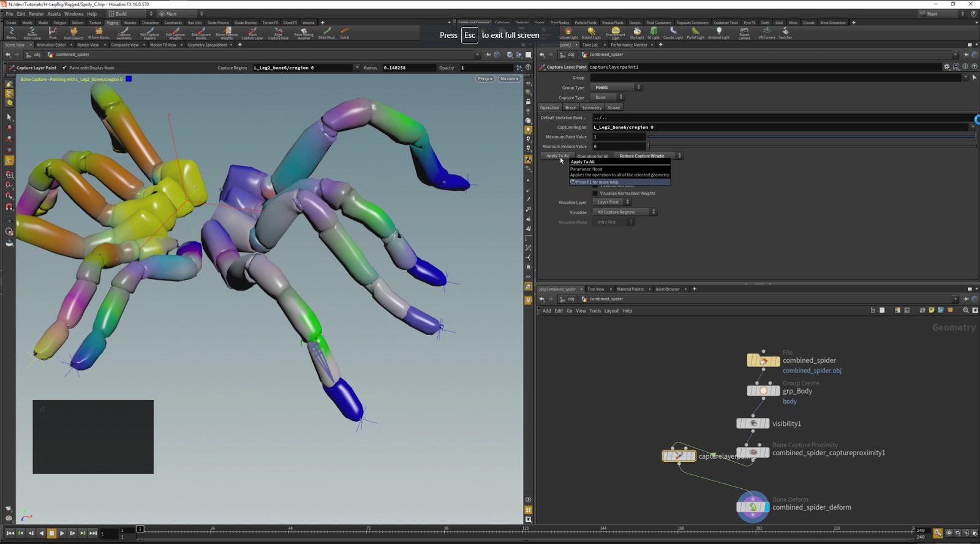Create a Sky Light from the shelf
Viewport: 980px width, 544px height.
[x=637, y=32]
